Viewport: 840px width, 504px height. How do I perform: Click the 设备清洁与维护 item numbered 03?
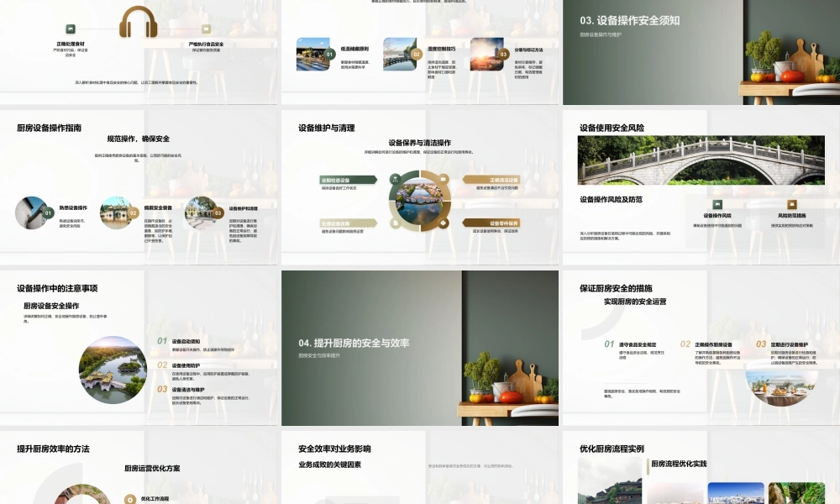coord(188,390)
